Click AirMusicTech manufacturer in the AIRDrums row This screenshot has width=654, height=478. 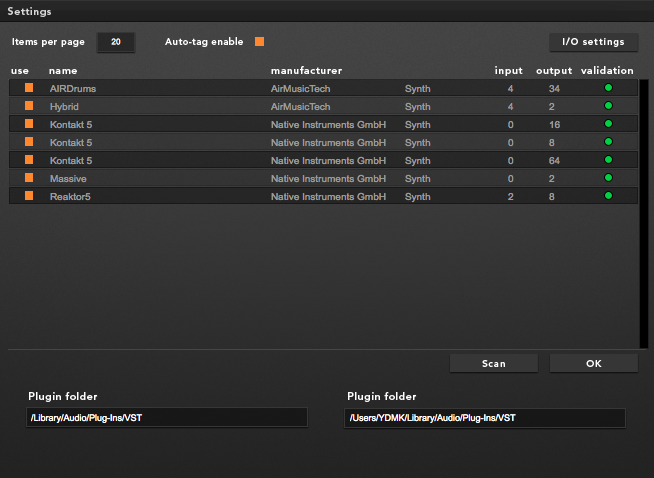tap(300, 88)
